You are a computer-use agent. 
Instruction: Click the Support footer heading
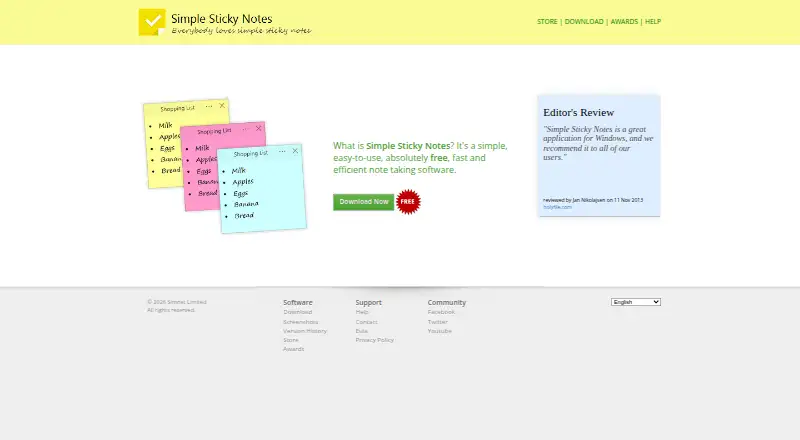[x=368, y=302]
